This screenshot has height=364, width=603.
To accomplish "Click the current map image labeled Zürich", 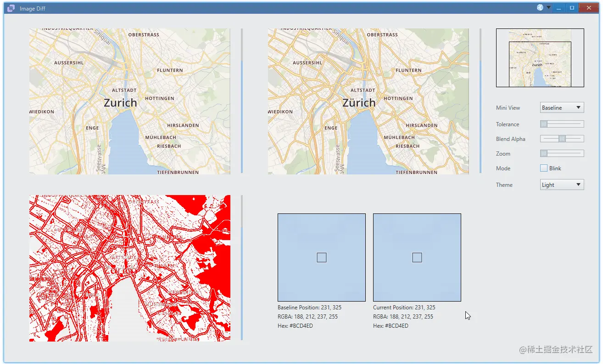I will 368,101.
